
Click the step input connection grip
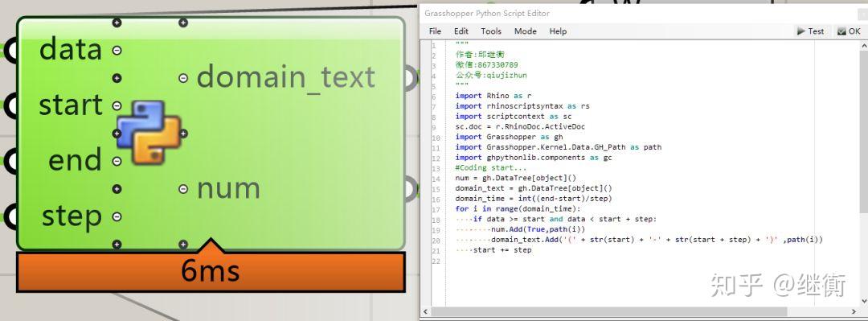10,216
